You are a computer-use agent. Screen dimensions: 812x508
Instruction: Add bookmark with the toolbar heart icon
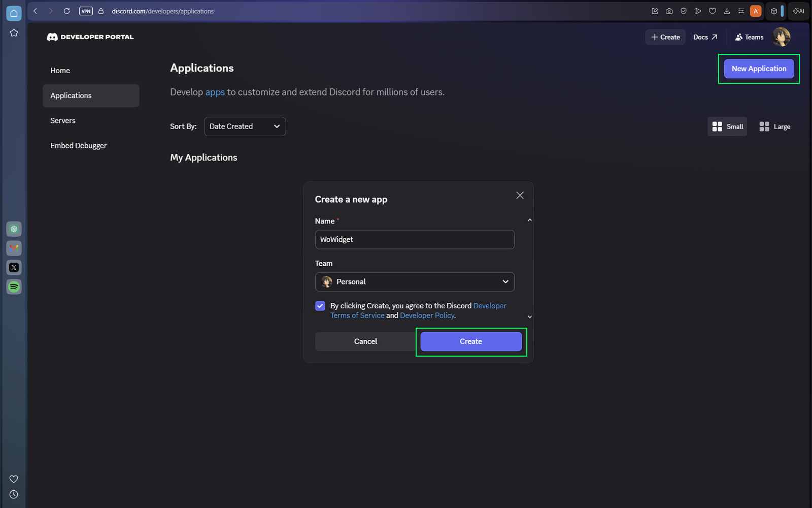tap(713, 11)
